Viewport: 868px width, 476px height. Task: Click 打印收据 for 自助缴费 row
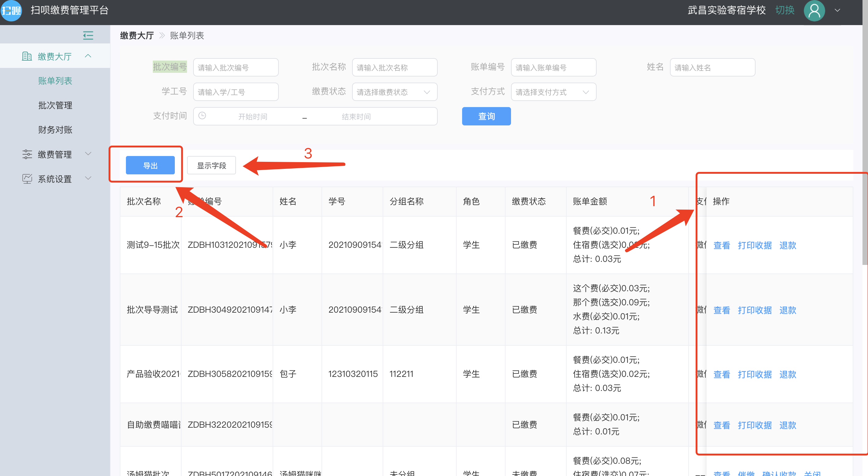click(x=754, y=425)
